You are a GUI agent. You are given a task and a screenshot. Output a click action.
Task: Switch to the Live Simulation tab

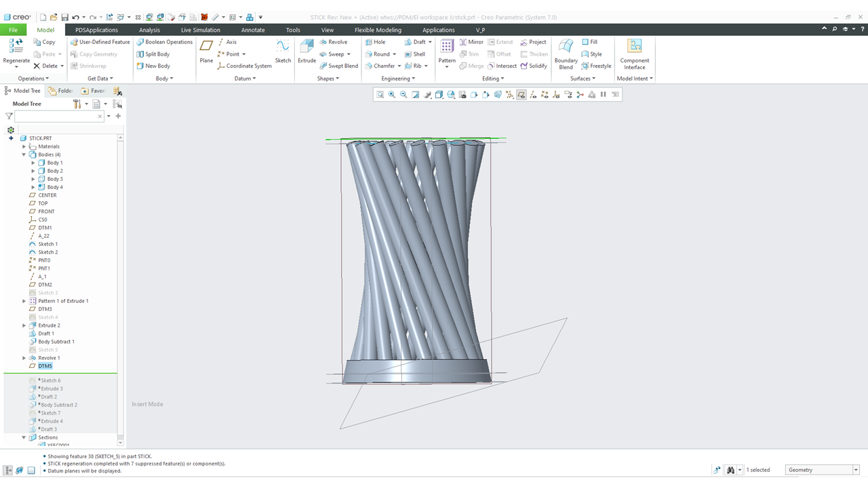(x=200, y=30)
